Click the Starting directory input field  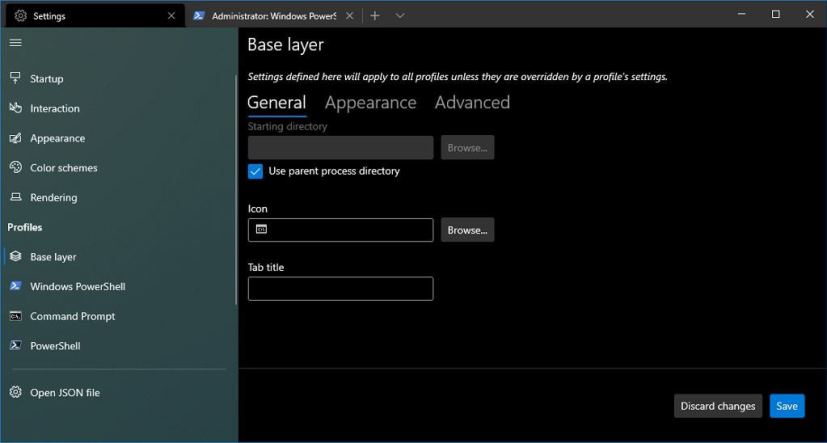click(341, 148)
